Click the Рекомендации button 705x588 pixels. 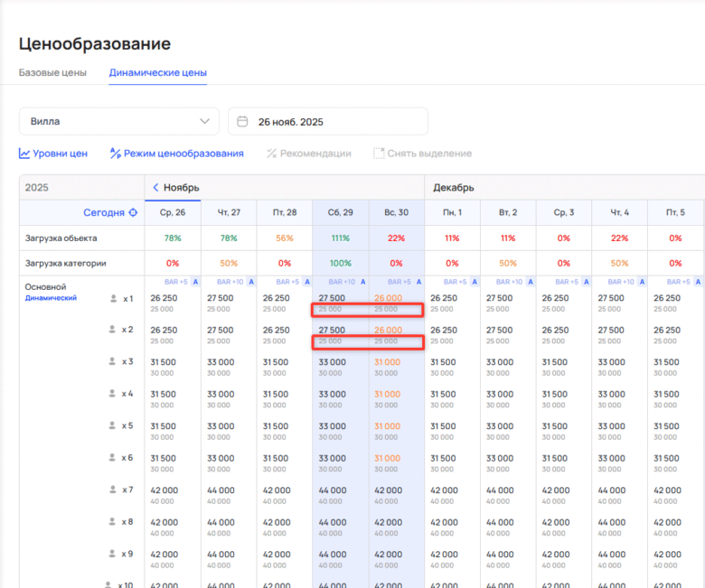tap(308, 154)
